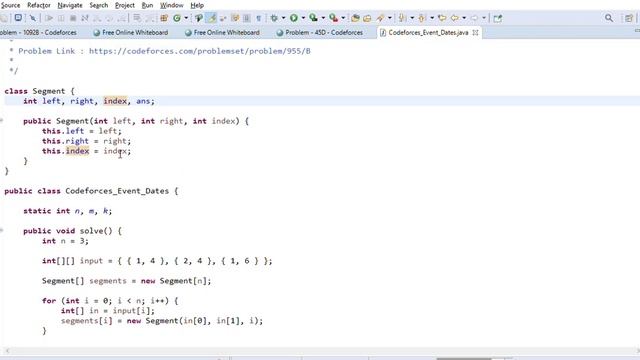Click the Debug bug icon in toolbar
Viewport: 640px width, 360px height.
tap(274, 18)
